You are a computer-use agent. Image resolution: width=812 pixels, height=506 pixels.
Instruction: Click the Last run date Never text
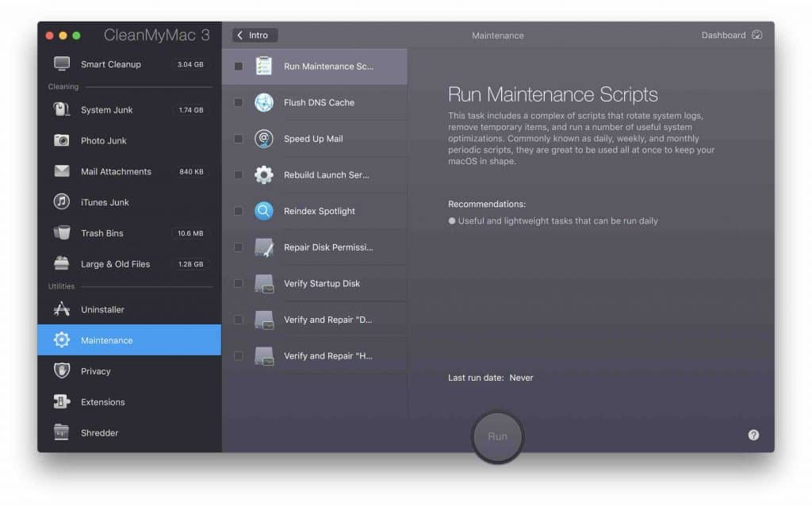(490, 378)
